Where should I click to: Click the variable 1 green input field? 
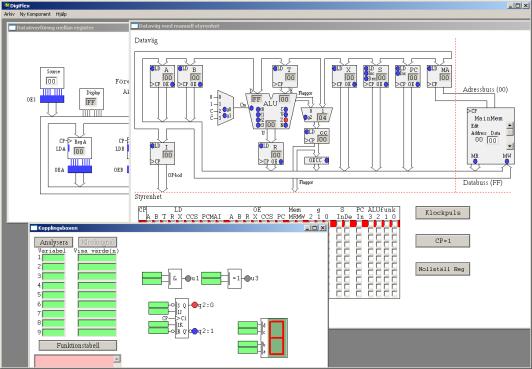coord(53,258)
